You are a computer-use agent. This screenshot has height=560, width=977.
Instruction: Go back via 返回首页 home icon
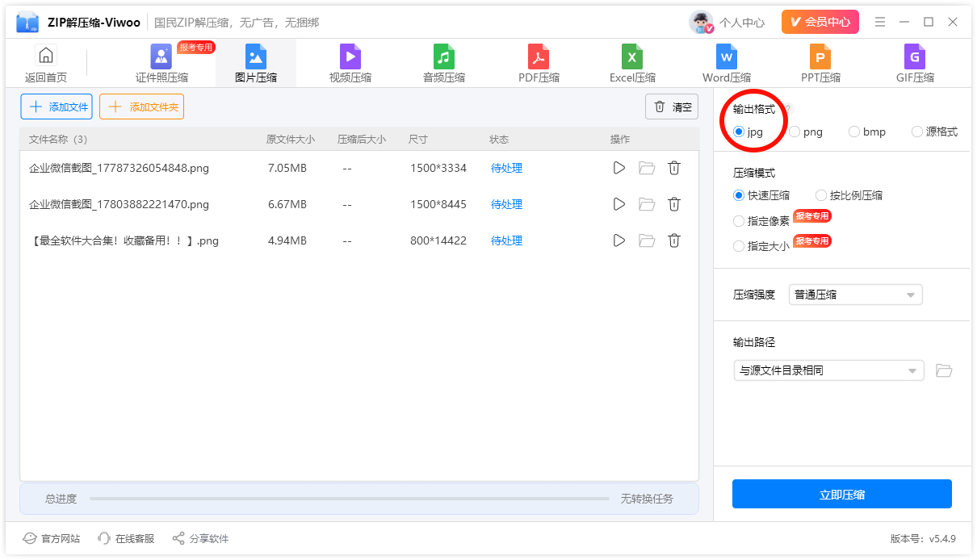[x=46, y=56]
